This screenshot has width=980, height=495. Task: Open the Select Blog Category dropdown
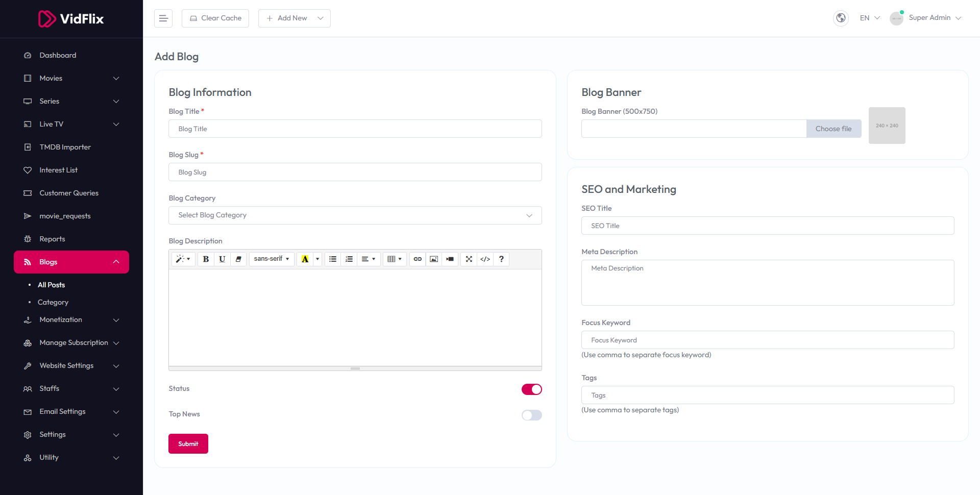355,215
